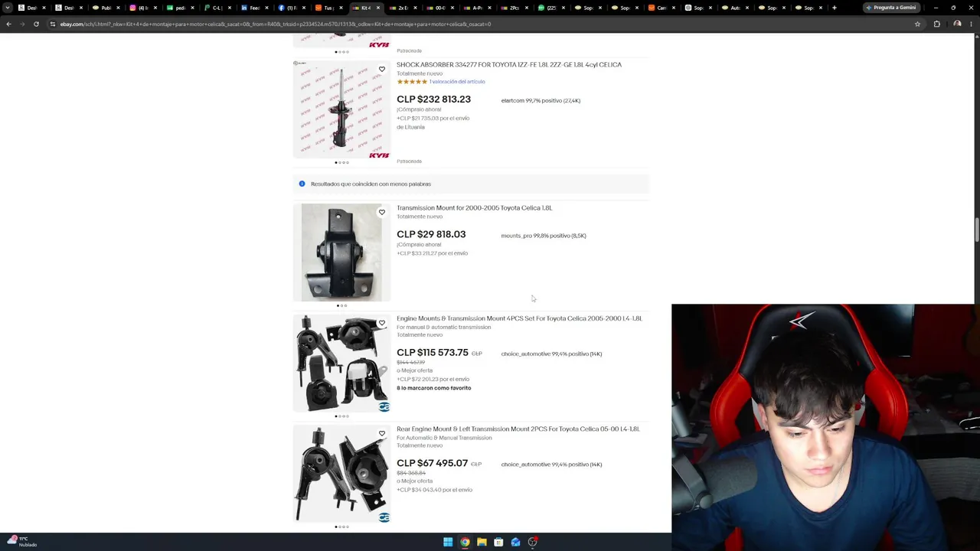Save Transmission Mount 2000-2005 listing to watchlist

[382, 213]
